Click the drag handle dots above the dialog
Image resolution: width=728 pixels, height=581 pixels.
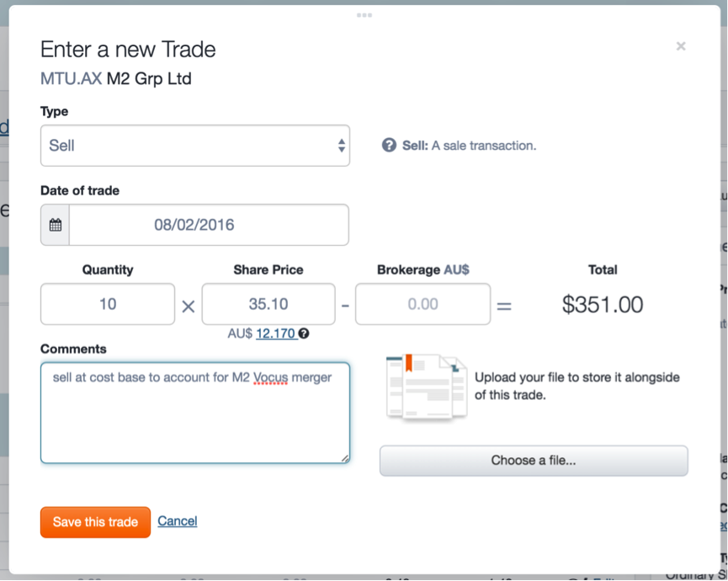[364, 14]
